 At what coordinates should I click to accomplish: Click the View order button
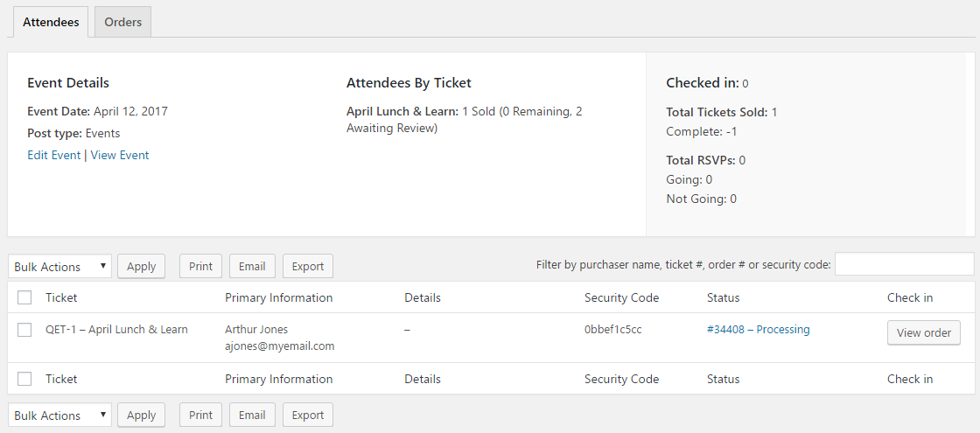coord(924,332)
